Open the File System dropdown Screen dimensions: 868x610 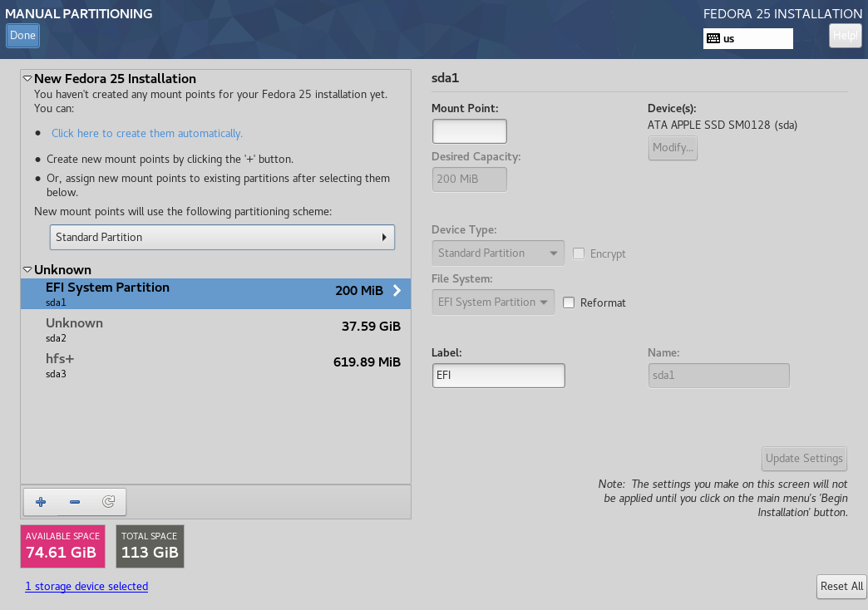pos(493,303)
